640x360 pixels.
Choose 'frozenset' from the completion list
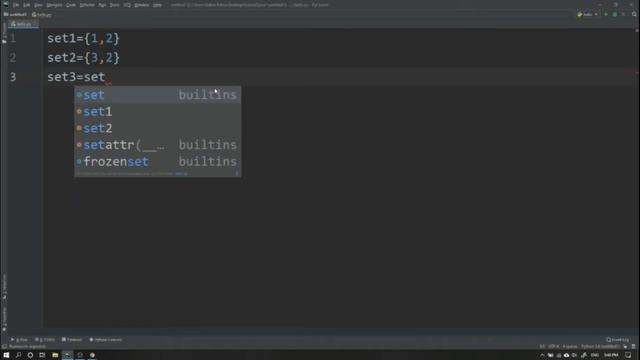[158, 162]
